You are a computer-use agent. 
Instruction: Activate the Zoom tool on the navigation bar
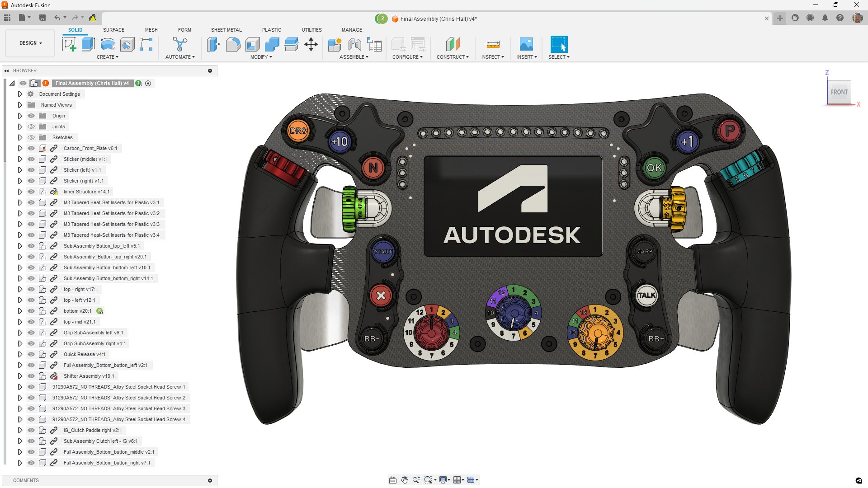pyautogui.click(x=416, y=479)
